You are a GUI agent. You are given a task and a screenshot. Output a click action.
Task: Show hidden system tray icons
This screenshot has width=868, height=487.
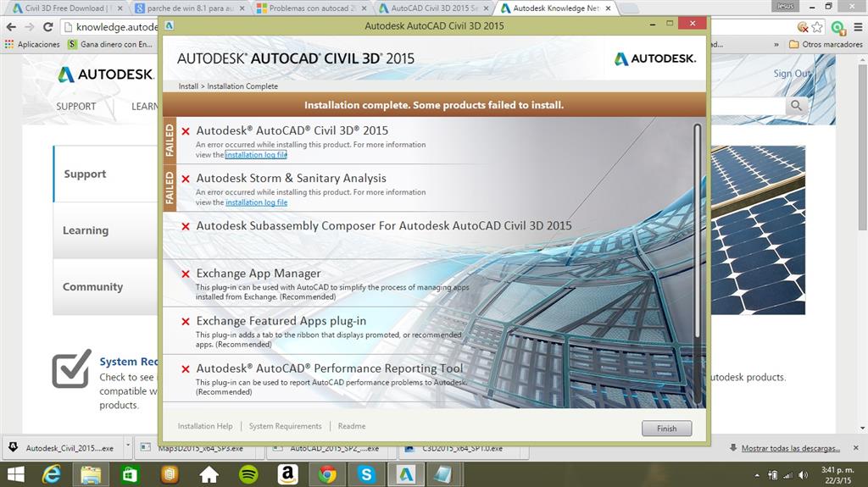757,475
